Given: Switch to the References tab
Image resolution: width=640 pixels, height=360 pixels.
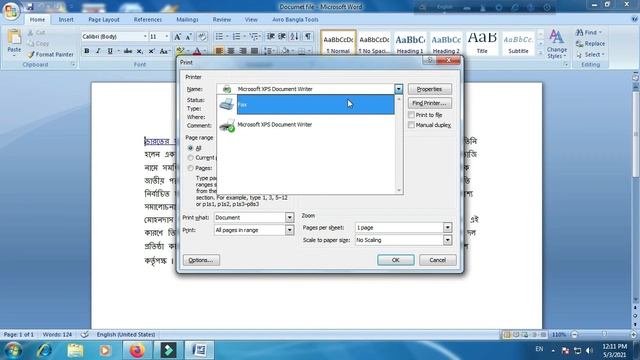Looking at the screenshot, I should coord(148,20).
